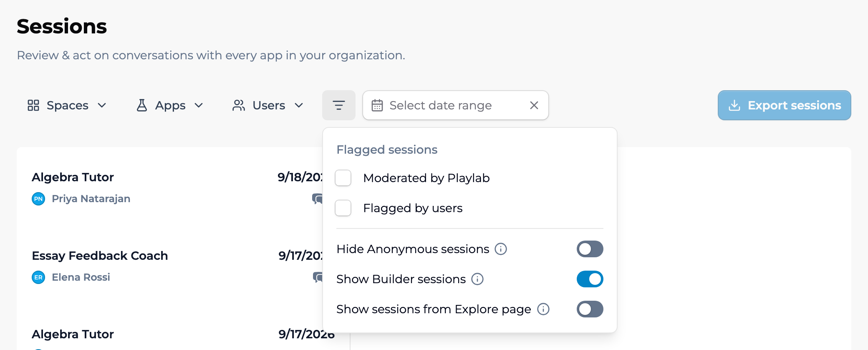Expand the Apps dropdown

[x=170, y=105]
